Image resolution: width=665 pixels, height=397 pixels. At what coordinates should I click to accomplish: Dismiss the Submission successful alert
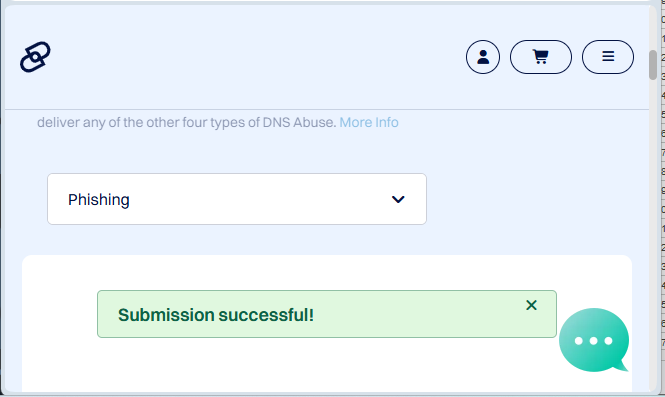coord(531,305)
